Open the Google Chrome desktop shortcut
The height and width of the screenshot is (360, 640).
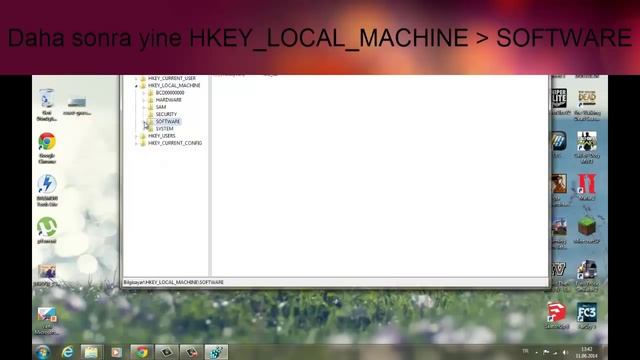pos(47,148)
